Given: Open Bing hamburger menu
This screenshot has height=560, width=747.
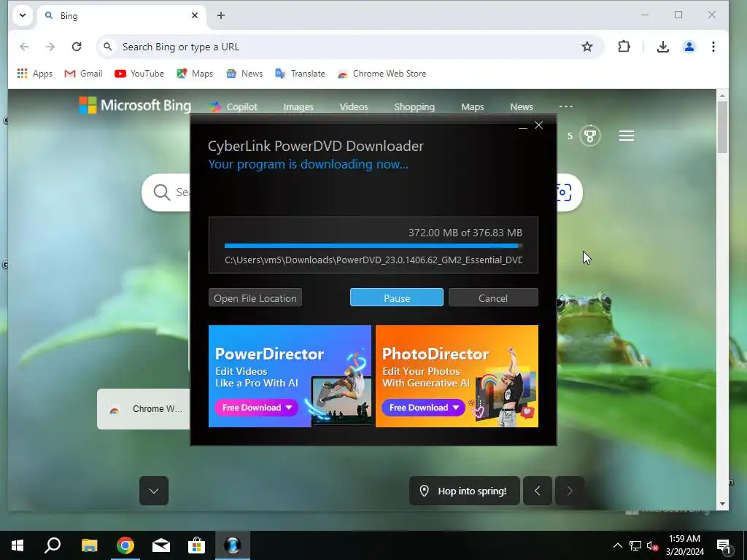Looking at the screenshot, I should click(626, 136).
